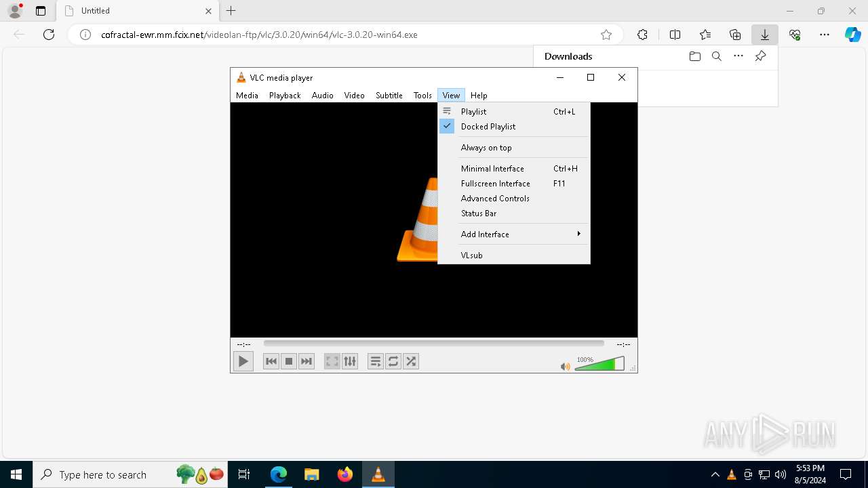
Task: Click the remaining time label in VLC
Action: point(623,344)
